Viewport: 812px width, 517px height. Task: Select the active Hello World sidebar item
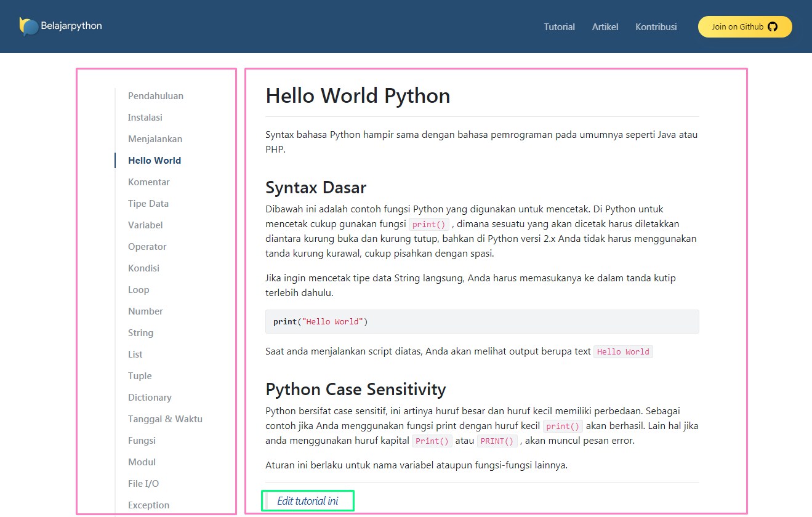pos(155,161)
